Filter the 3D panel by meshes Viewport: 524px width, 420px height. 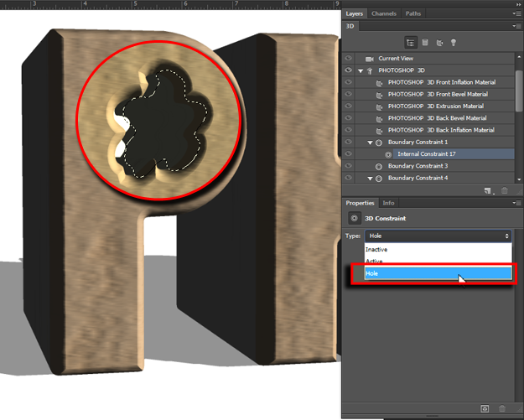pos(425,42)
